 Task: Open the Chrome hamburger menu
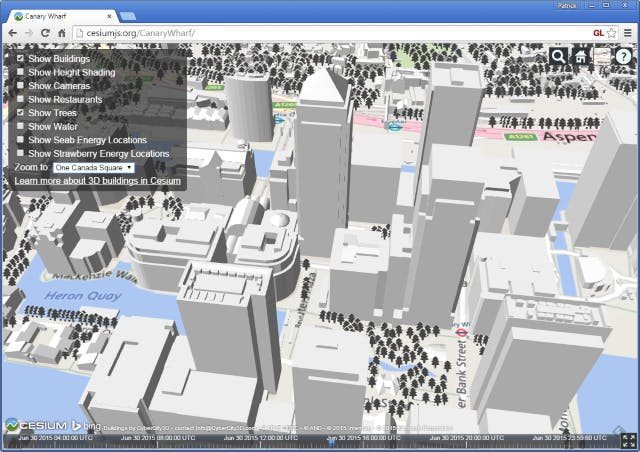(628, 33)
